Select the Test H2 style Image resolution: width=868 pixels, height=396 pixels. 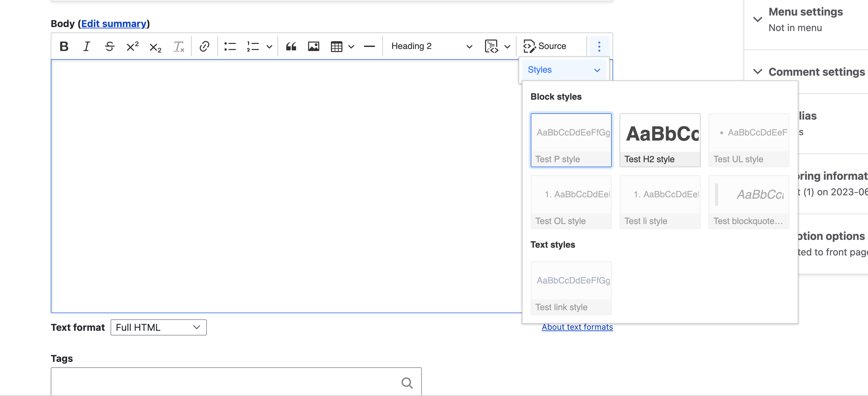point(660,140)
